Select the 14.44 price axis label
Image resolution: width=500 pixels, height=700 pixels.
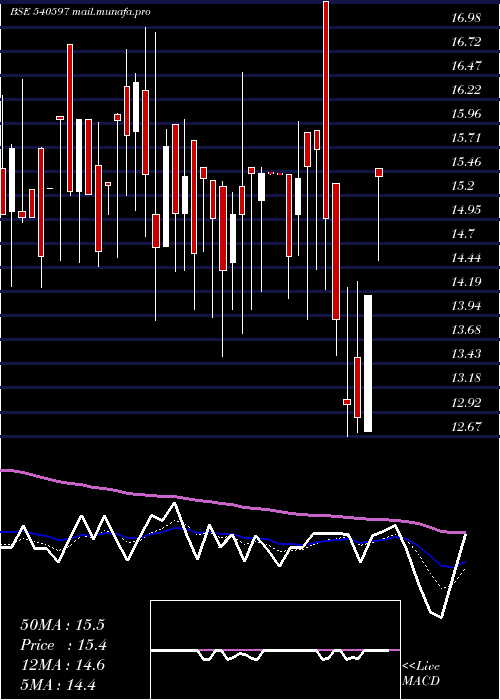coord(466,258)
